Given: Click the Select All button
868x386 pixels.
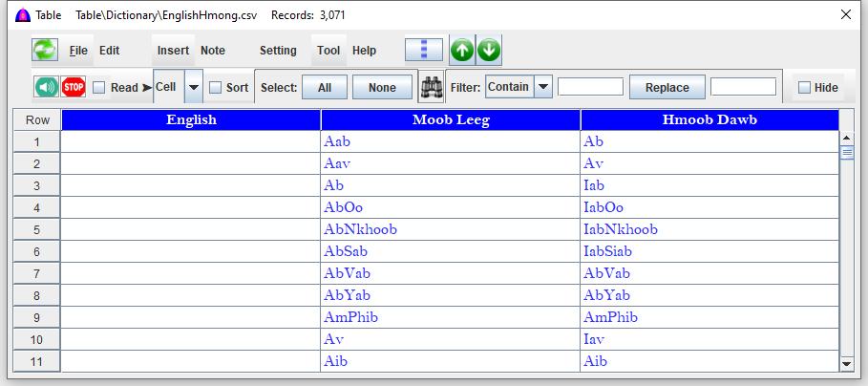Looking at the screenshot, I should click(x=325, y=87).
